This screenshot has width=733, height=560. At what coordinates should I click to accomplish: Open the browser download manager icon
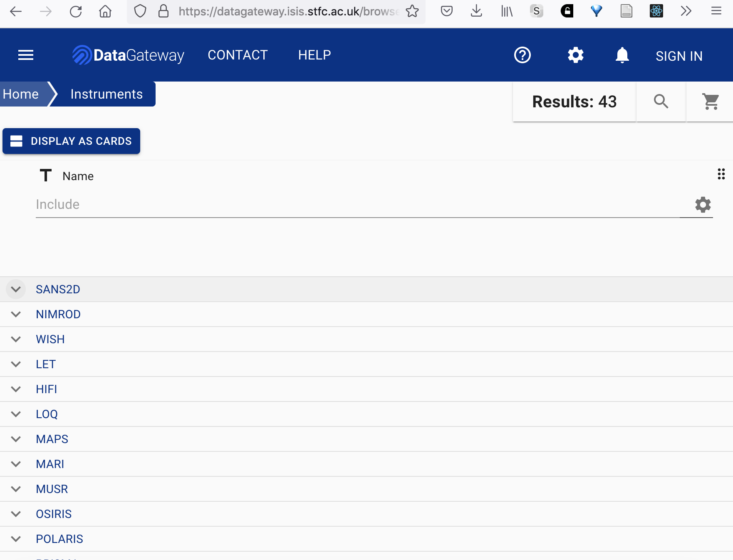(475, 12)
